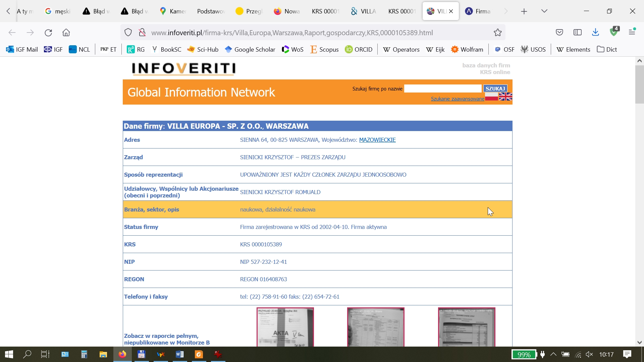Open the Dict bookmarks folder

coord(607,50)
